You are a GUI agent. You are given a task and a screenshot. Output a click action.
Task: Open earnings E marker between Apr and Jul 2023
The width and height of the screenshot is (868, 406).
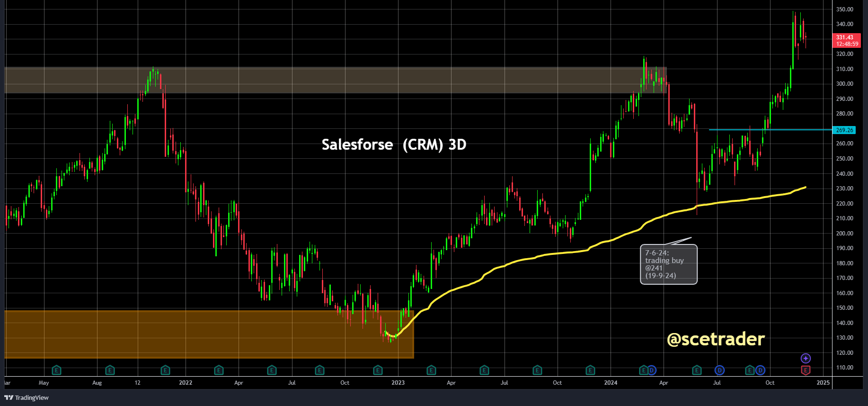tap(484, 370)
